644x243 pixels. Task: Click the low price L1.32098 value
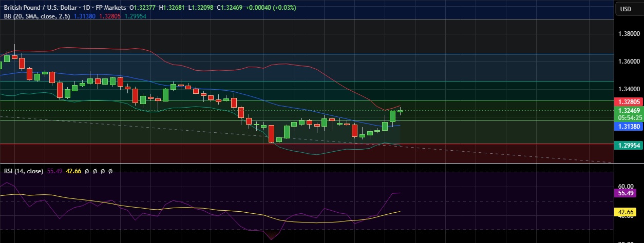click(202, 8)
